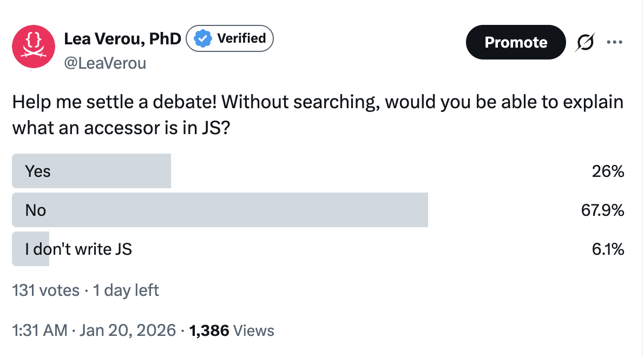
Task: Click the @LeaVerou handle
Action: point(105,63)
